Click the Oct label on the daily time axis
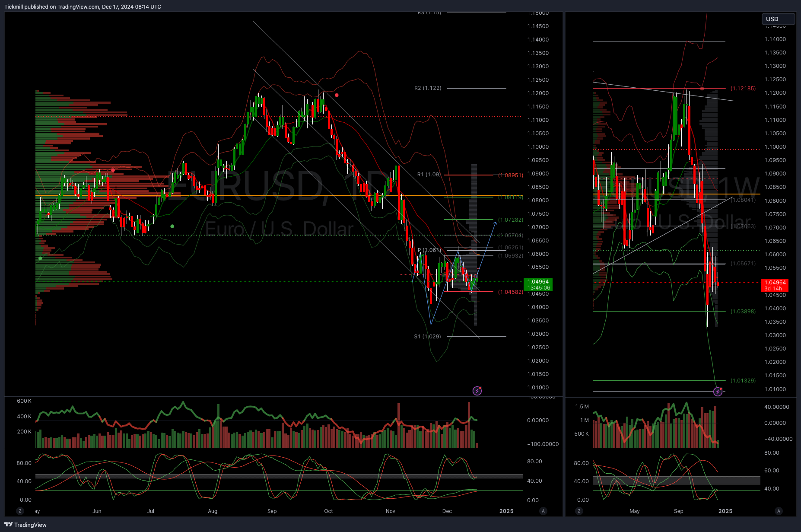 click(x=328, y=511)
